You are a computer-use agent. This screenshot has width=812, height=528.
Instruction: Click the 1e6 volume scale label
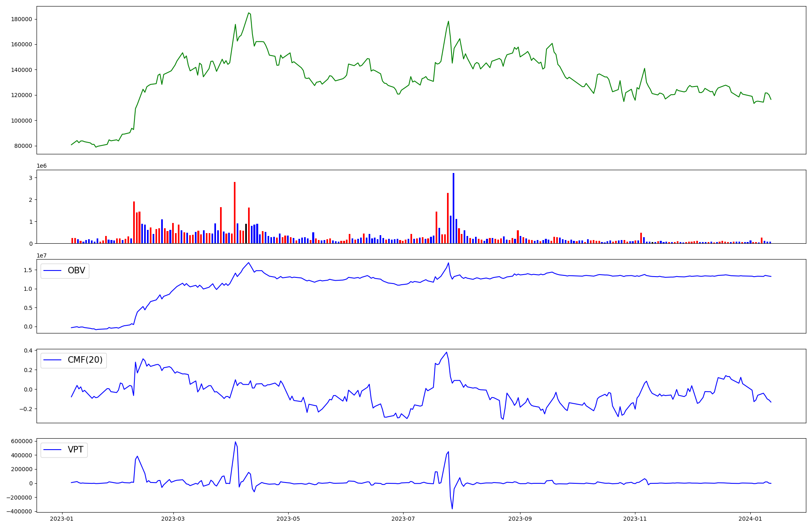click(x=41, y=166)
